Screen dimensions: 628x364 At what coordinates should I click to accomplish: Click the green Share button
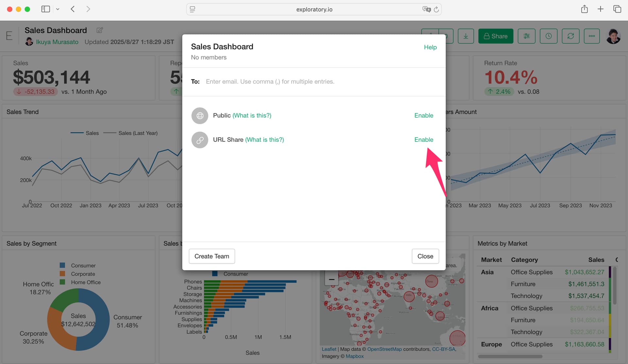pos(496,36)
